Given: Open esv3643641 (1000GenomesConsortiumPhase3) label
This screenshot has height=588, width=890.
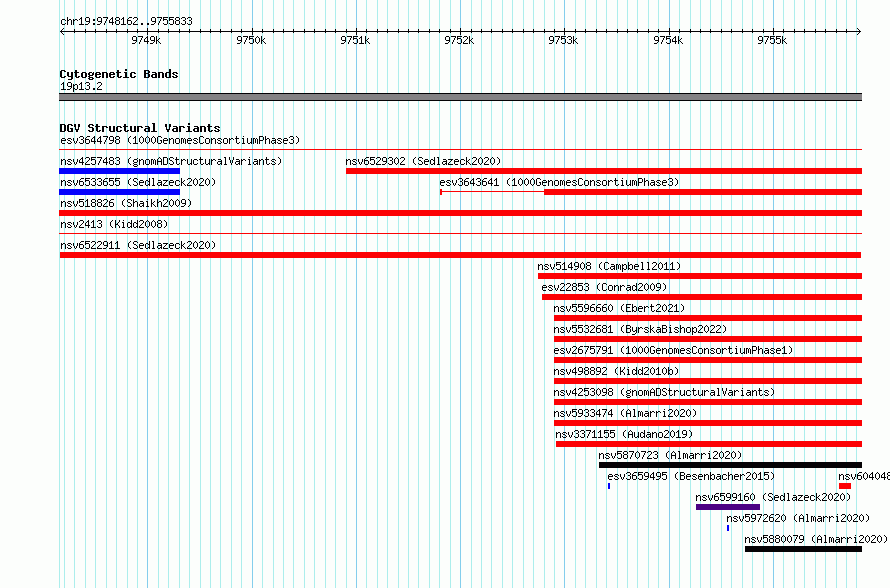Looking at the screenshot, I should [559, 182].
